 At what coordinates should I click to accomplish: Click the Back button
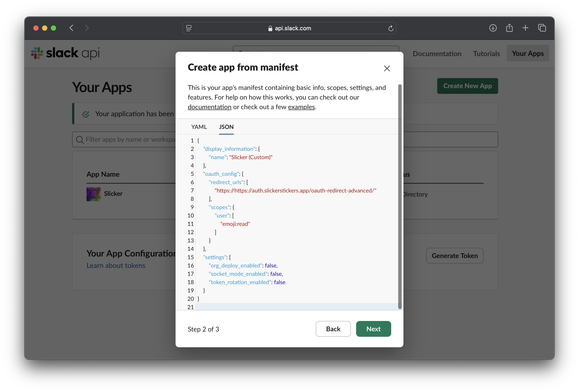pyautogui.click(x=333, y=329)
